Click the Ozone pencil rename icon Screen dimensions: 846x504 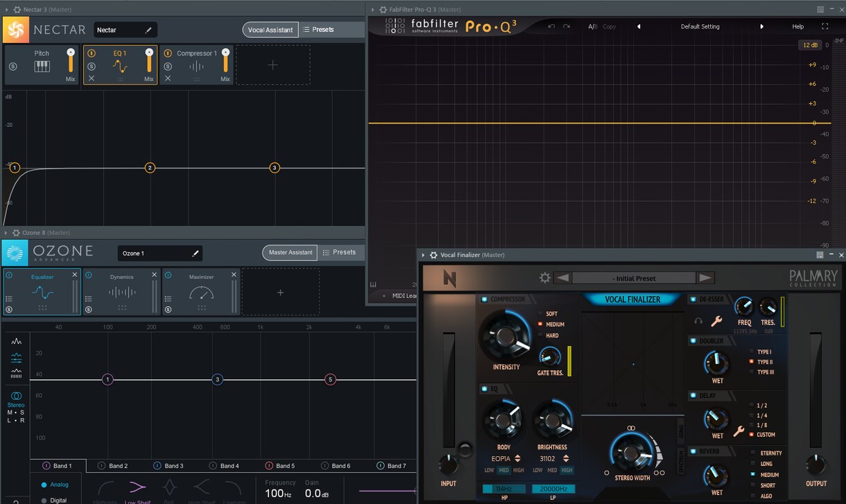coord(196,254)
